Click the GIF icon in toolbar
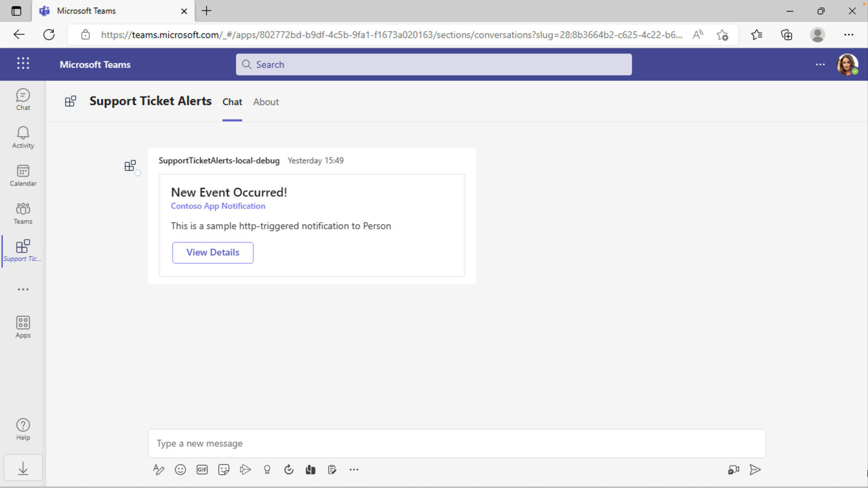 click(x=202, y=470)
